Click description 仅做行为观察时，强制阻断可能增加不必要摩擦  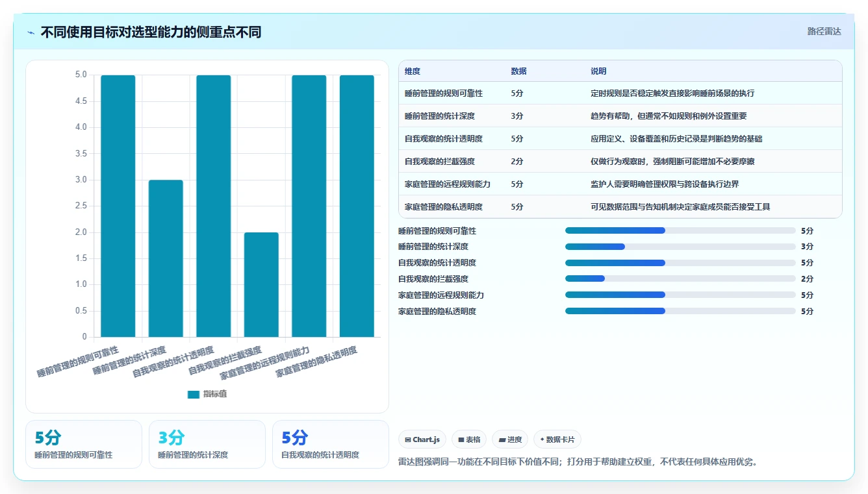(x=672, y=162)
